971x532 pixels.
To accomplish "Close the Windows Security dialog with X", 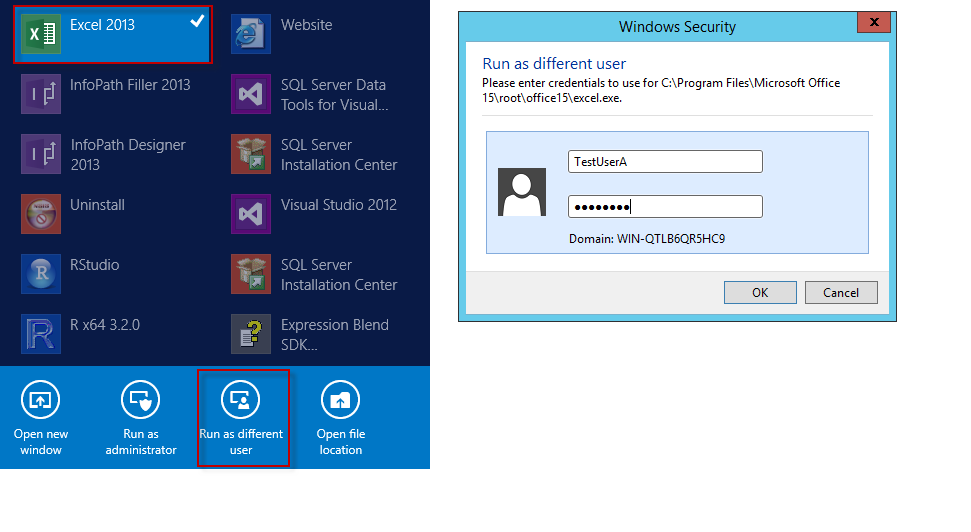I will 874,22.
